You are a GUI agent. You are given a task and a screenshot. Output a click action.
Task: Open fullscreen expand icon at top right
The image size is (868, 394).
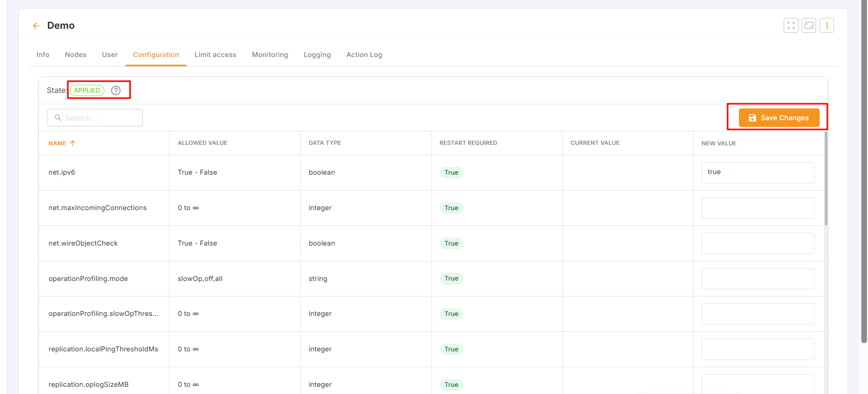pyautogui.click(x=791, y=25)
